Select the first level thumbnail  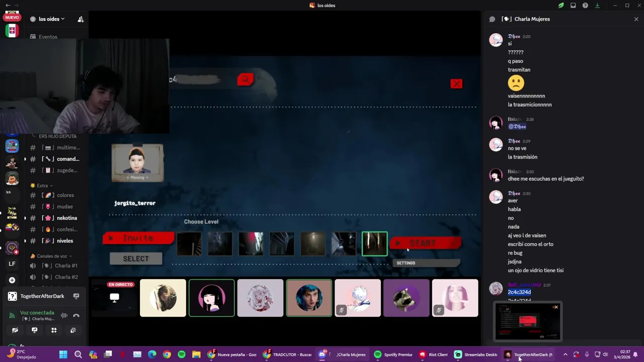click(x=189, y=244)
